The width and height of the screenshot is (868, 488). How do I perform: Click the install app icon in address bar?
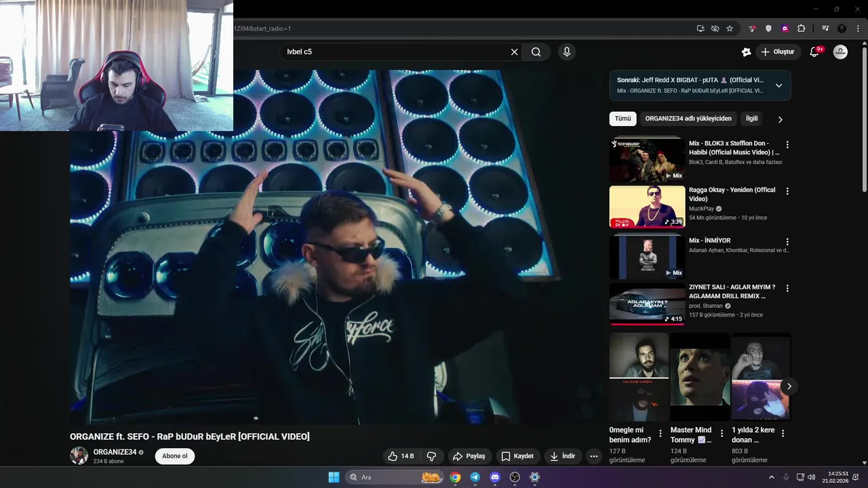[701, 28]
